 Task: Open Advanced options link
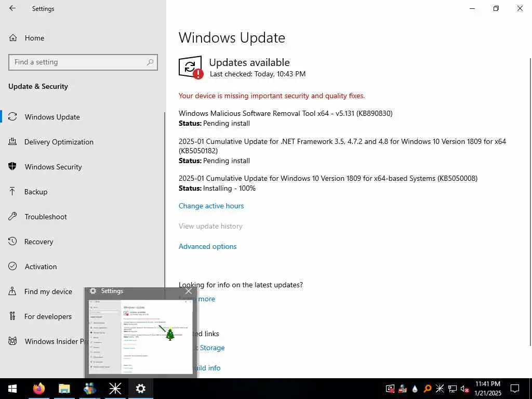(x=207, y=246)
